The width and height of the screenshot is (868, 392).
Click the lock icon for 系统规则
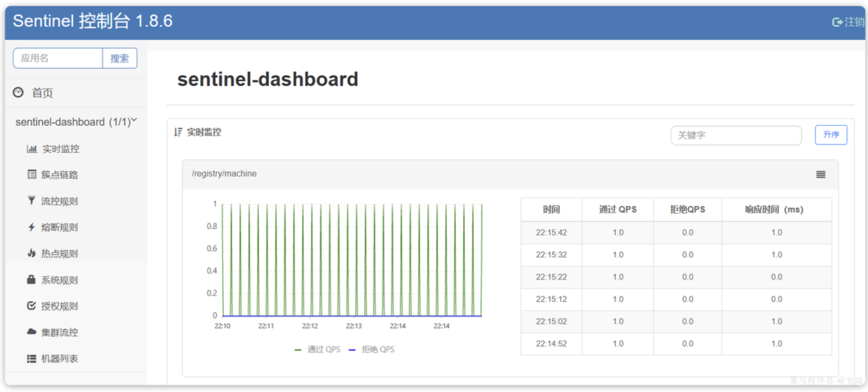31,279
